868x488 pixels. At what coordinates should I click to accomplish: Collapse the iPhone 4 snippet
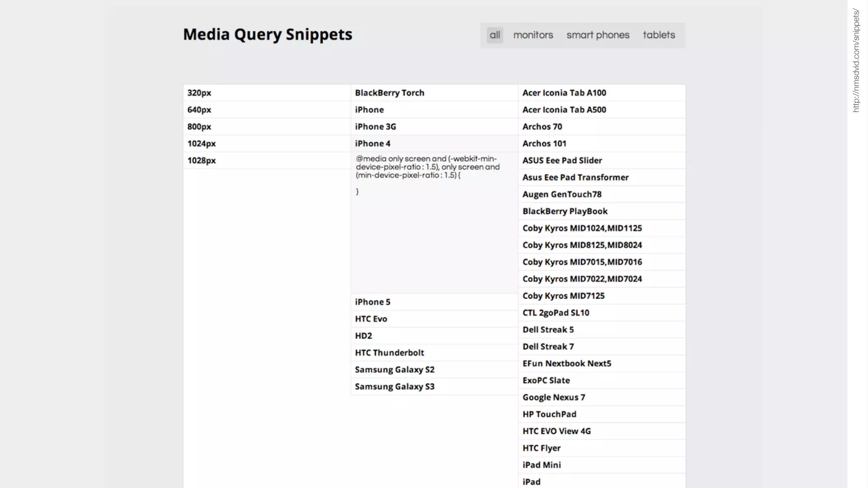click(x=373, y=144)
